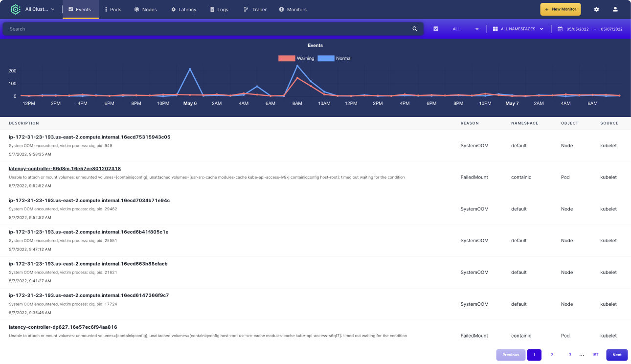Sort by the NAMESPACE column header
The width and height of the screenshot is (631, 364).
[524, 123]
